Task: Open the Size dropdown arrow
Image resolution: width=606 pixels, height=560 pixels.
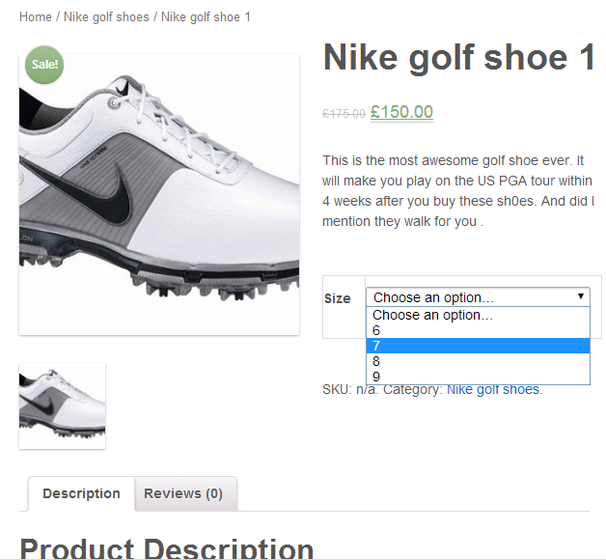Action: click(x=580, y=297)
